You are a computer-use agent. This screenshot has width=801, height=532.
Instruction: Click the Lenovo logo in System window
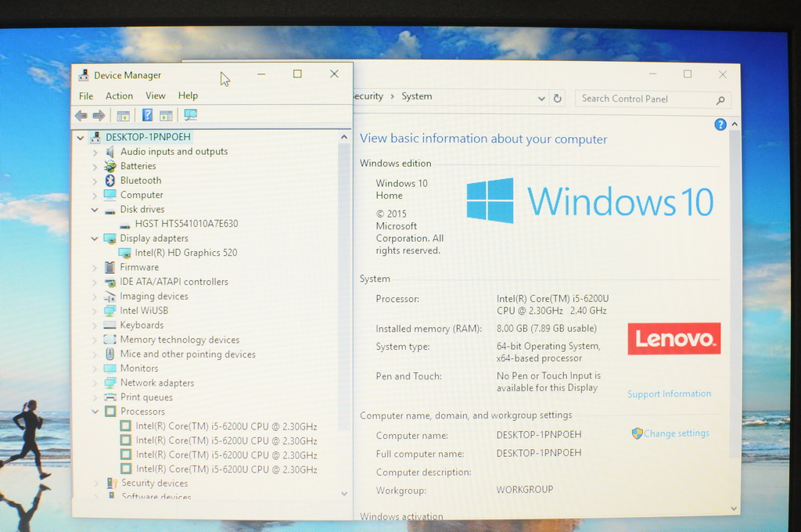pos(673,338)
